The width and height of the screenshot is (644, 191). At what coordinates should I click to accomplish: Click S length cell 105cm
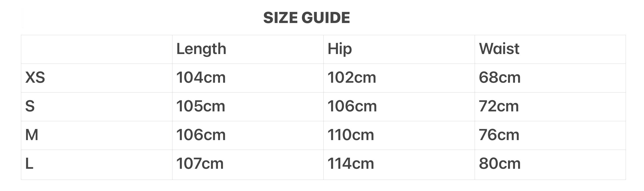pos(201,106)
